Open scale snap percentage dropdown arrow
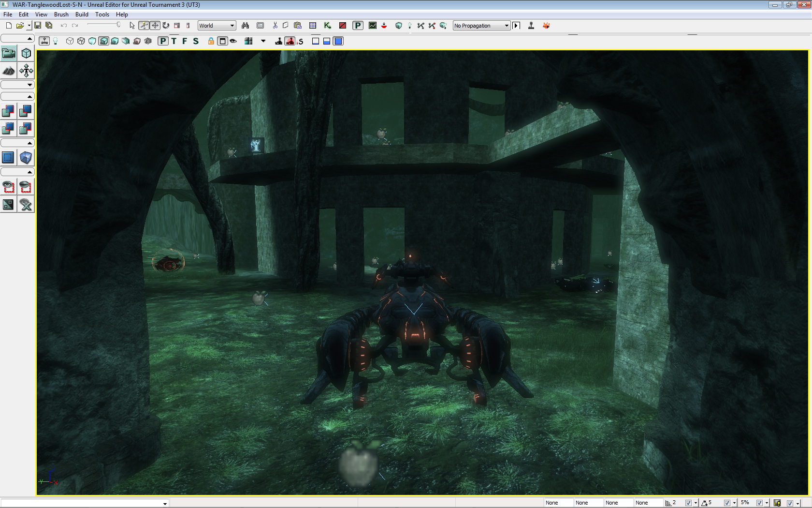The height and width of the screenshot is (508, 812). [767, 503]
